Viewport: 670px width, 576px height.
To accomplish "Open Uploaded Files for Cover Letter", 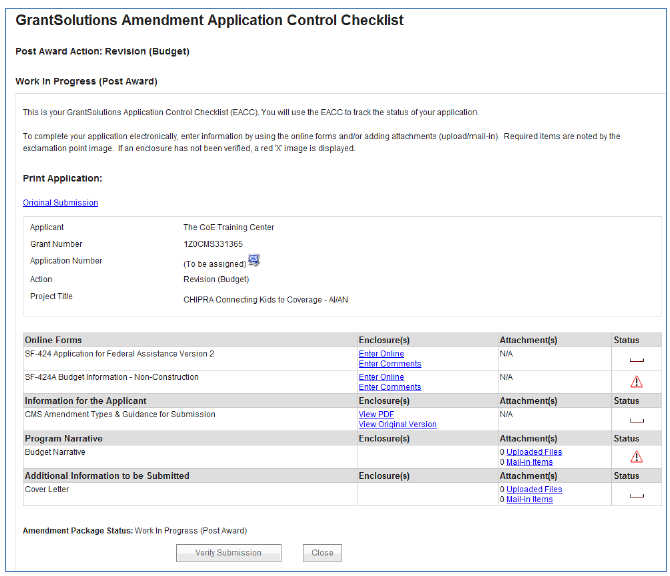I will [533, 489].
